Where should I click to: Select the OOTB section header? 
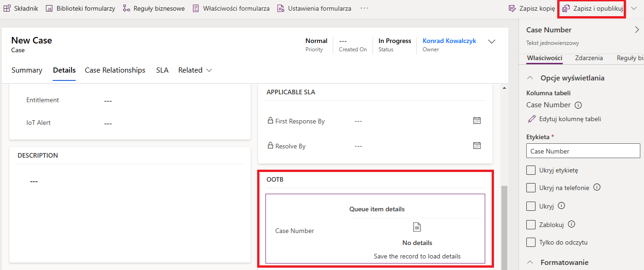tap(275, 179)
